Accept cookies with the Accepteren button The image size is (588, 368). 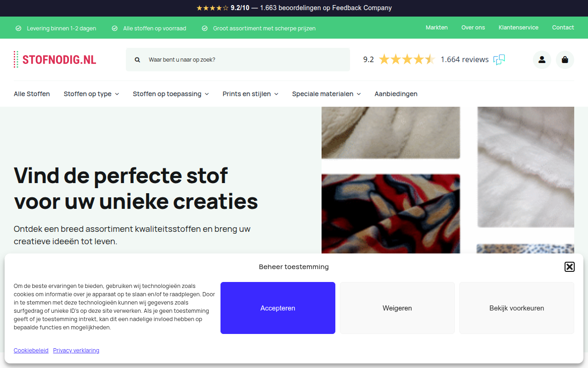coord(278,308)
